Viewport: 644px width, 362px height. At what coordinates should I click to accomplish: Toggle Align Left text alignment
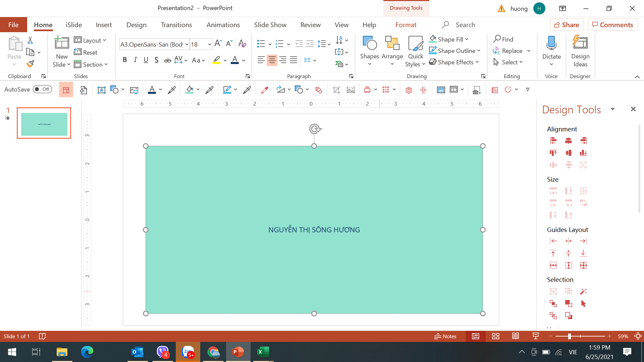(261, 60)
